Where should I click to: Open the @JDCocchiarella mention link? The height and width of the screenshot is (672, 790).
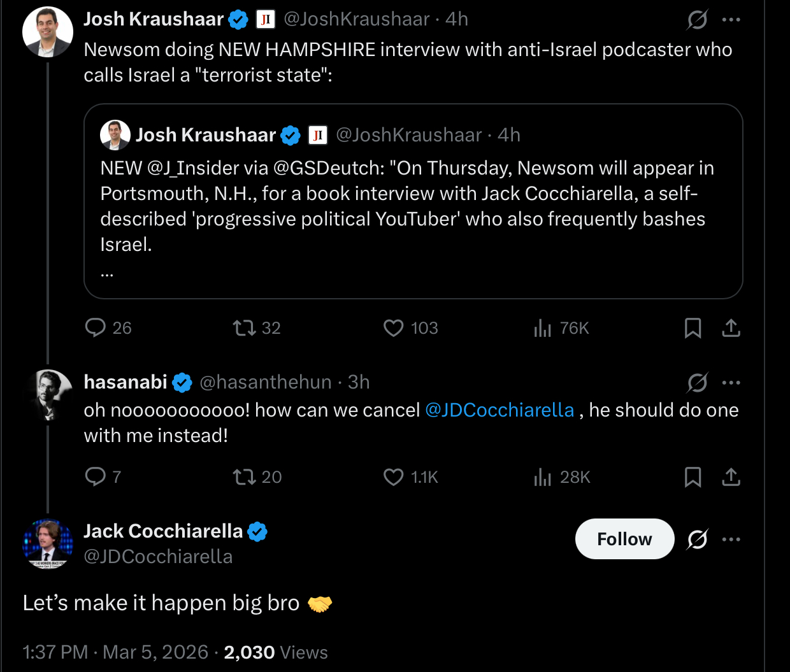click(499, 410)
